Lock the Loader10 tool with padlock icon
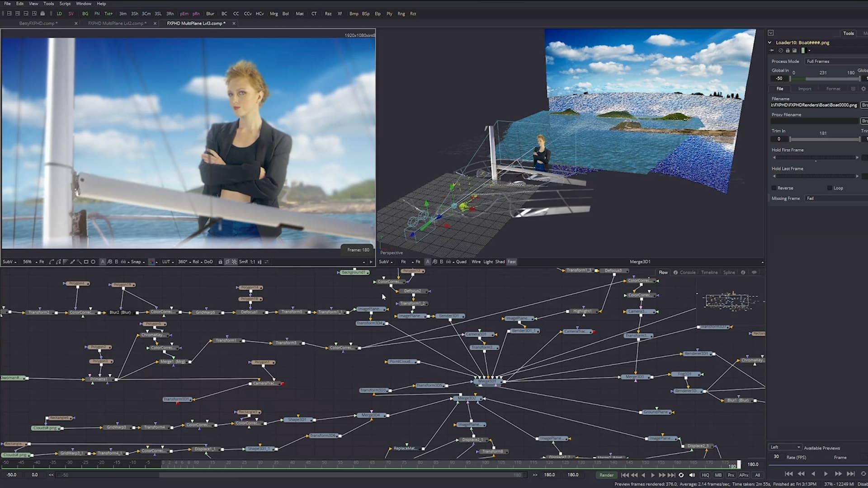Viewport: 868px width, 488px height. pos(788,51)
